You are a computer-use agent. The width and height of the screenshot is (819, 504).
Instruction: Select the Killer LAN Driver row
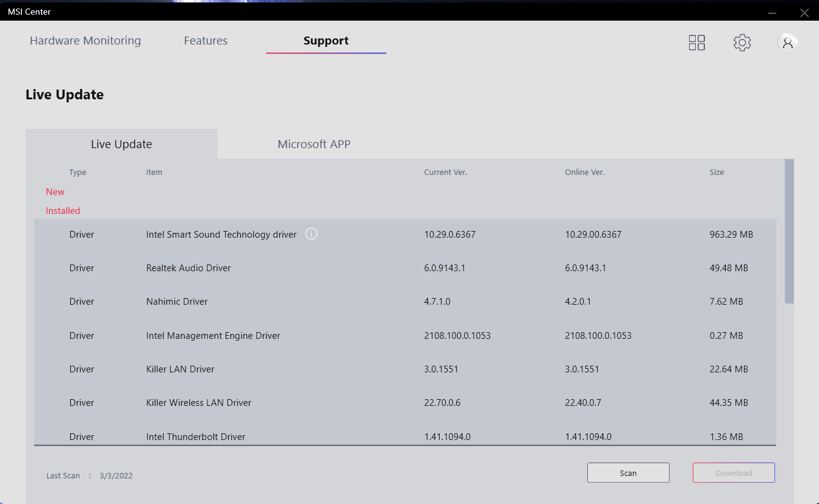(x=405, y=369)
